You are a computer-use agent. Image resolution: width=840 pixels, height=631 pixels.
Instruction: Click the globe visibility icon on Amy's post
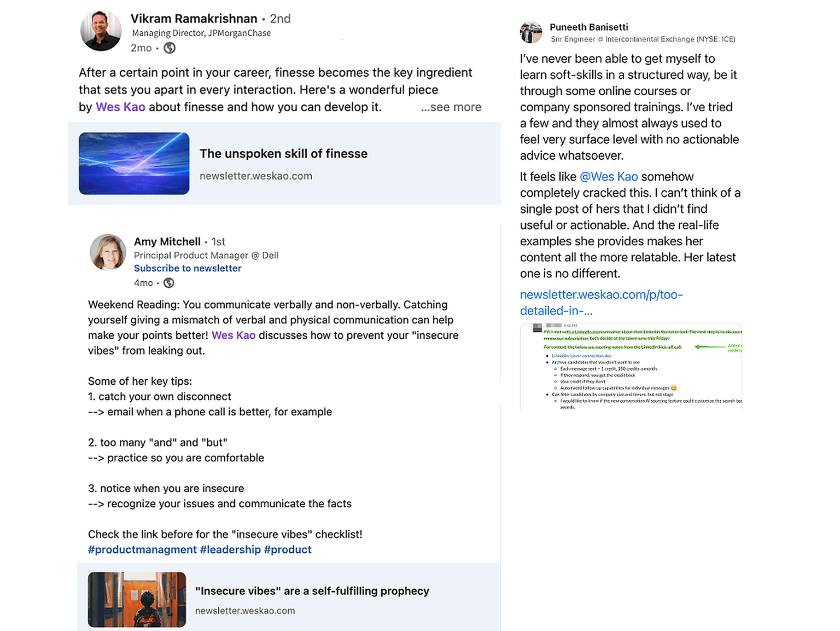[169, 283]
